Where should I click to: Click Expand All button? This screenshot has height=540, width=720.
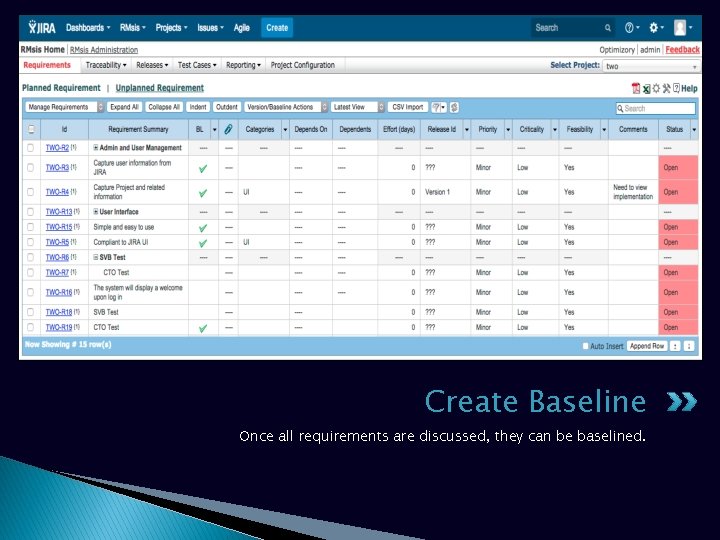point(124,107)
